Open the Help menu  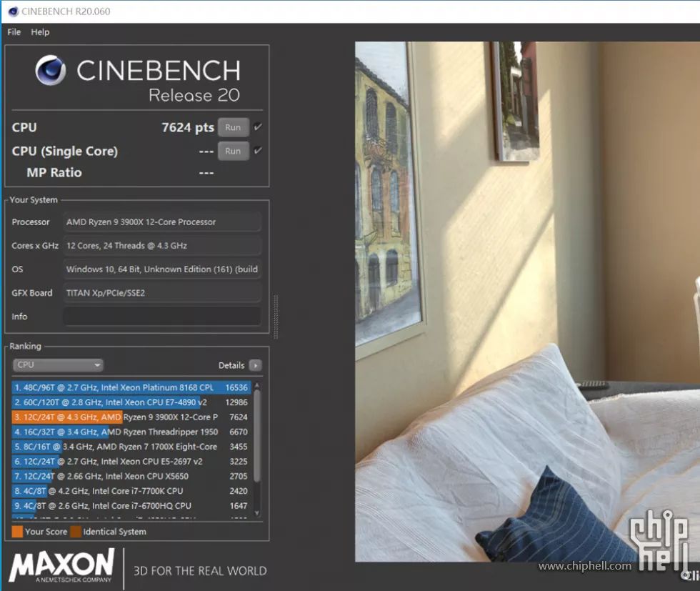click(40, 32)
